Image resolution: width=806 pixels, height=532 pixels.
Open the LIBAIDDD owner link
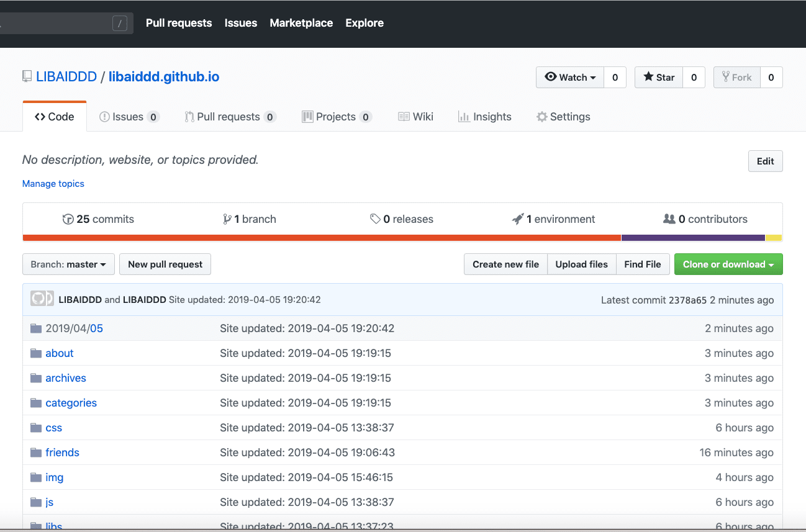66,77
